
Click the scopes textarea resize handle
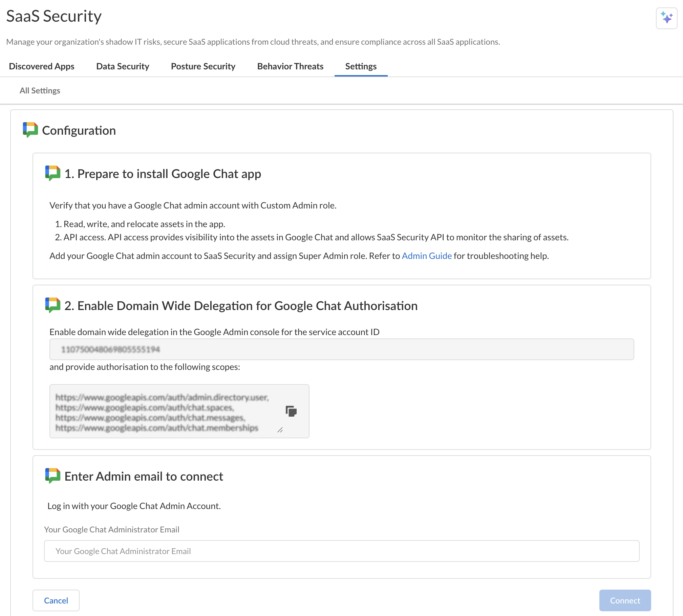280,430
